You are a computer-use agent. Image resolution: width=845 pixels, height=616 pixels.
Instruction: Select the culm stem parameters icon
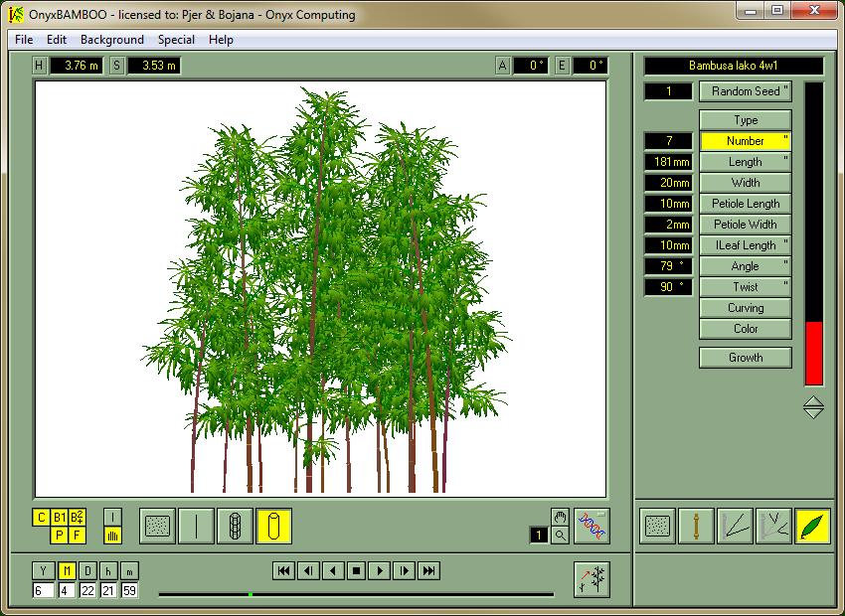696,526
